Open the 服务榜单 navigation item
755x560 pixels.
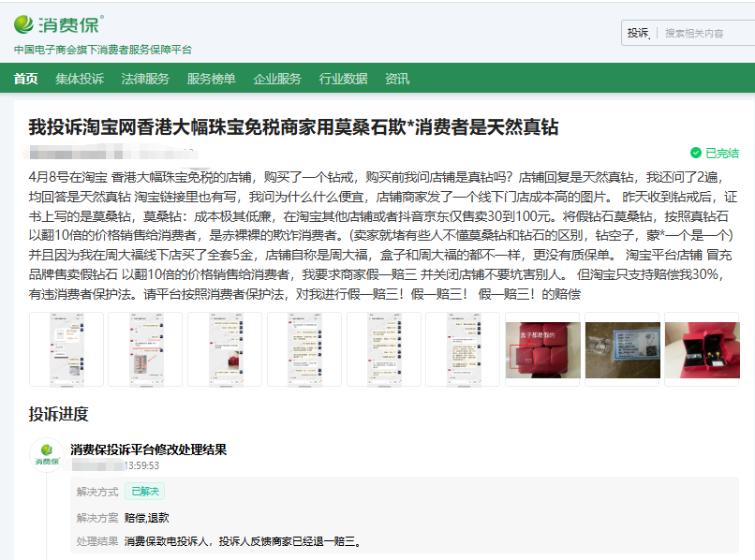(x=212, y=79)
